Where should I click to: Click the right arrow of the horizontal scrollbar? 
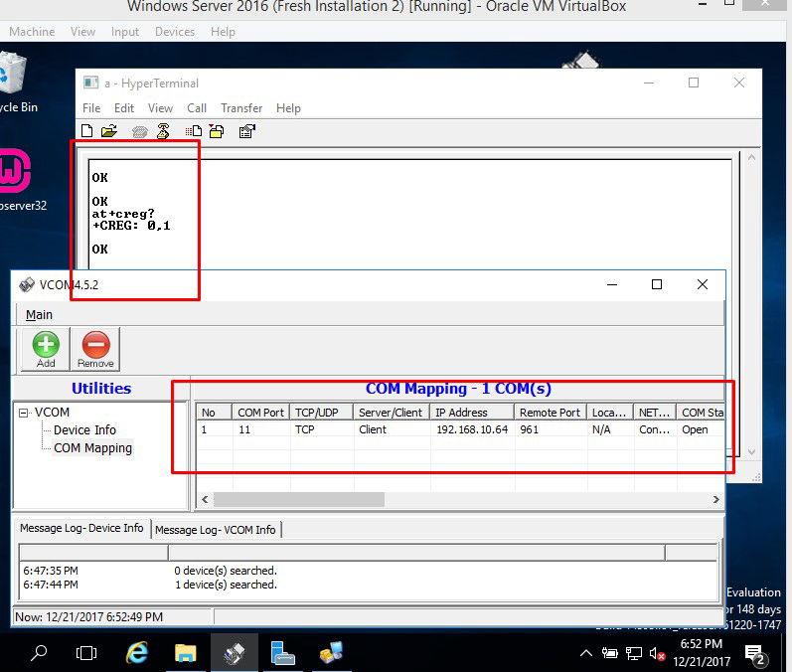click(715, 499)
